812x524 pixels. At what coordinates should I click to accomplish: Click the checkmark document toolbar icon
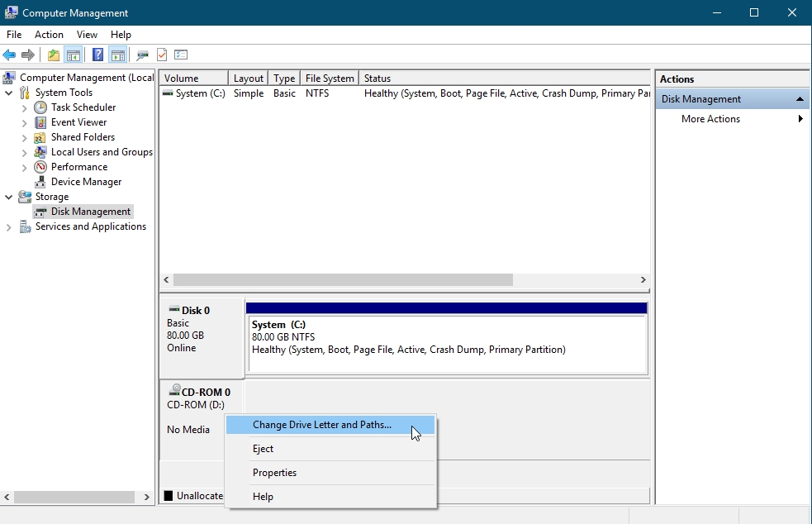point(162,55)
